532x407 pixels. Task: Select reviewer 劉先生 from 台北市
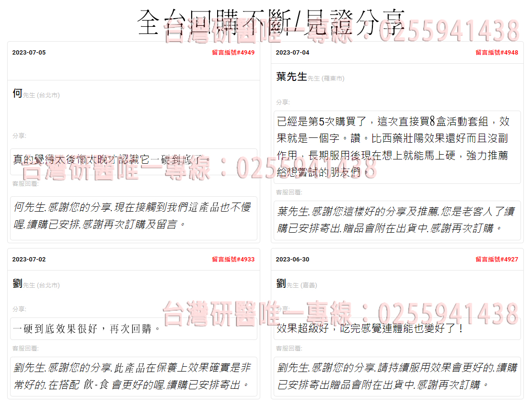click(35, 284)
